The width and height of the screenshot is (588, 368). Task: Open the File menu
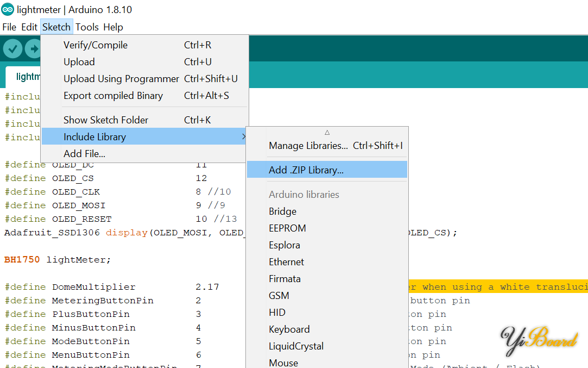[x=9, y=27]
